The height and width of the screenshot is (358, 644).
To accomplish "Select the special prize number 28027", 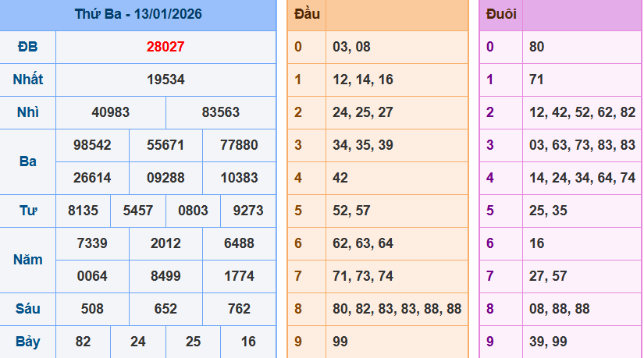I will tap(165, 47).
